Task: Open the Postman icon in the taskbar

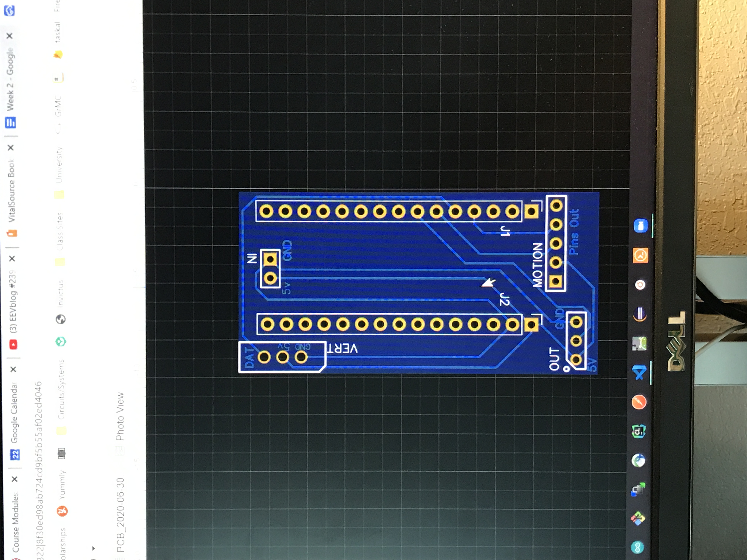Action: coord(639,402)
